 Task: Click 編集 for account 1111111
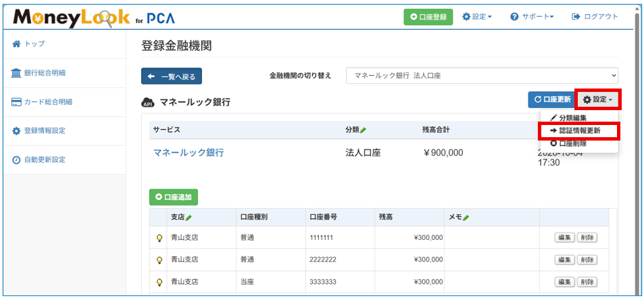coord(565,237)
